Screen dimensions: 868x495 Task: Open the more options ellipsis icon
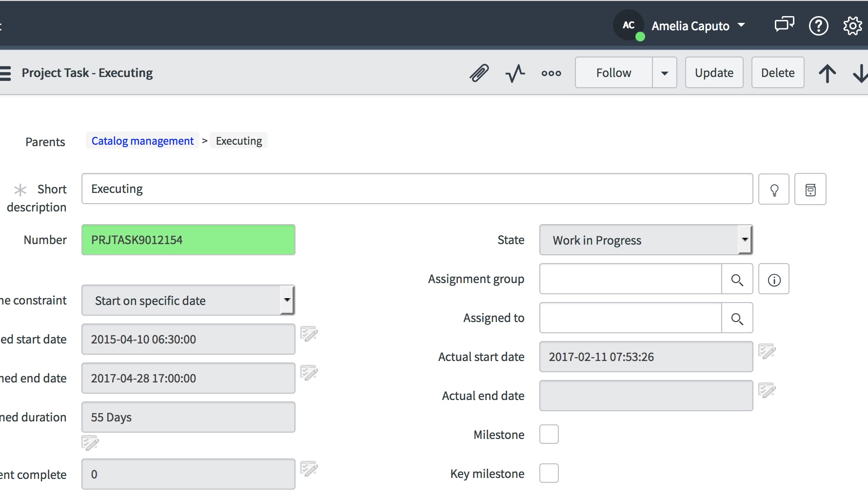coord(552,73)
